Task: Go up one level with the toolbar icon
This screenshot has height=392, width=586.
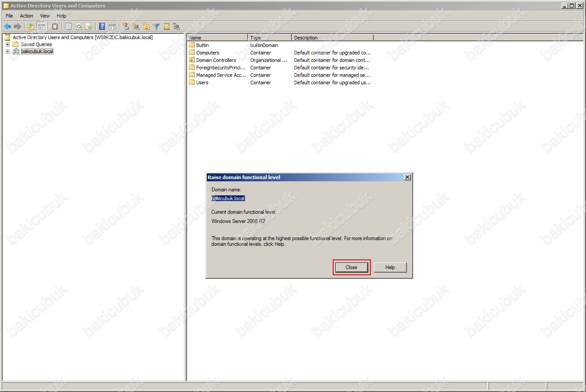Action: pos(31,27)
